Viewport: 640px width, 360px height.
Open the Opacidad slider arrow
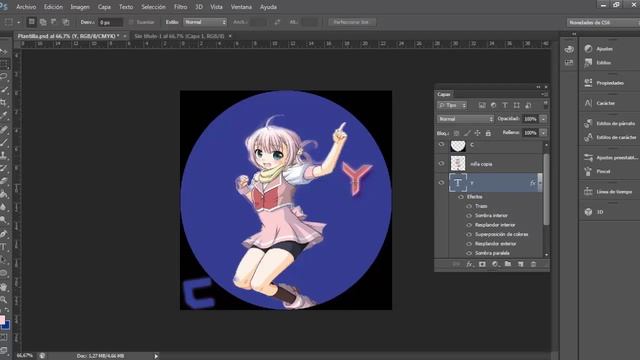[x=543, y=119]
